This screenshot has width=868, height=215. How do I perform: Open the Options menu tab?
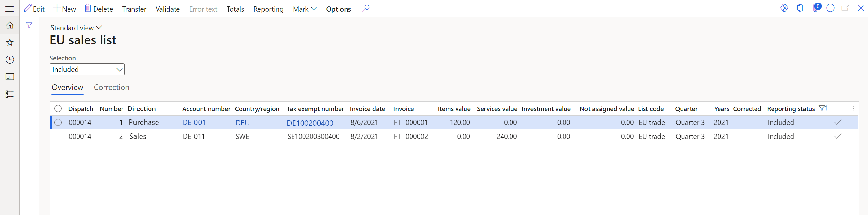pos(338,9)
